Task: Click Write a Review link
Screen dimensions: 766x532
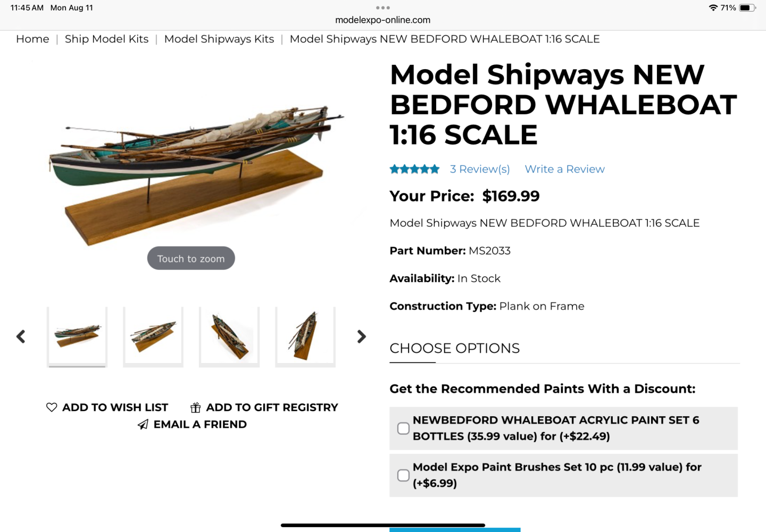Action: [x=564, y=169]
